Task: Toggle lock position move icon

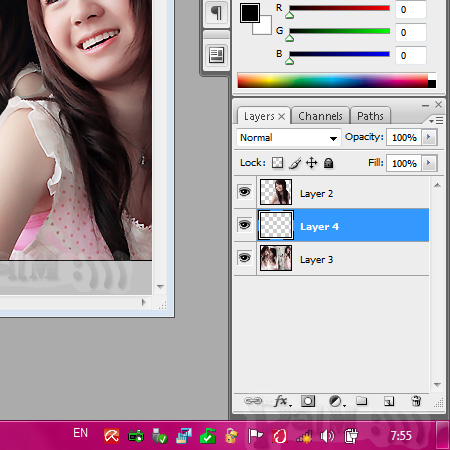Action: 312,163
